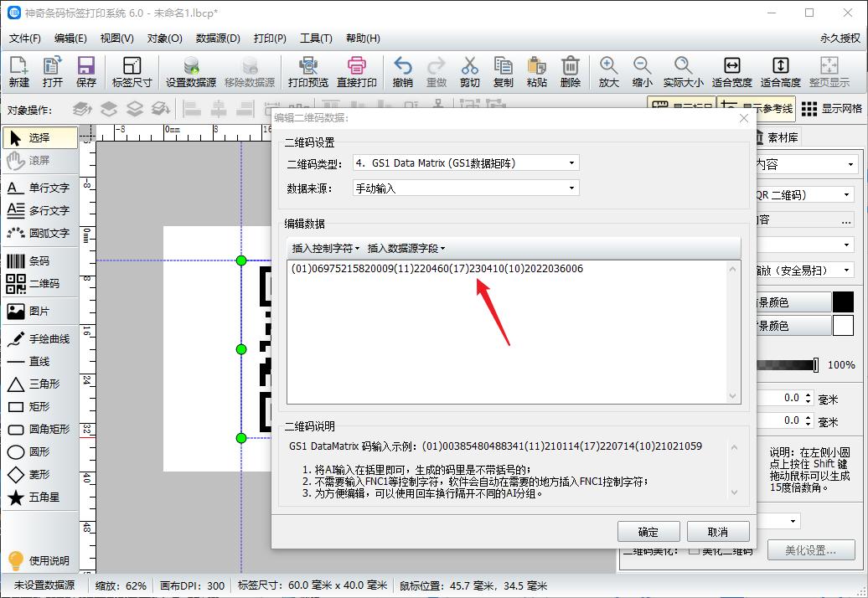868x598 pixels.
Task: Copy selection using 复制 icon
Action: point(504,72)
